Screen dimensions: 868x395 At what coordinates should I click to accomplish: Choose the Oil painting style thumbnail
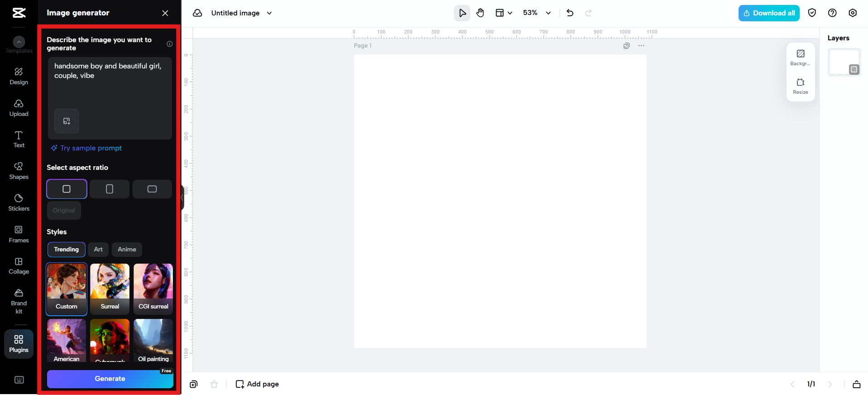[153, 341]
